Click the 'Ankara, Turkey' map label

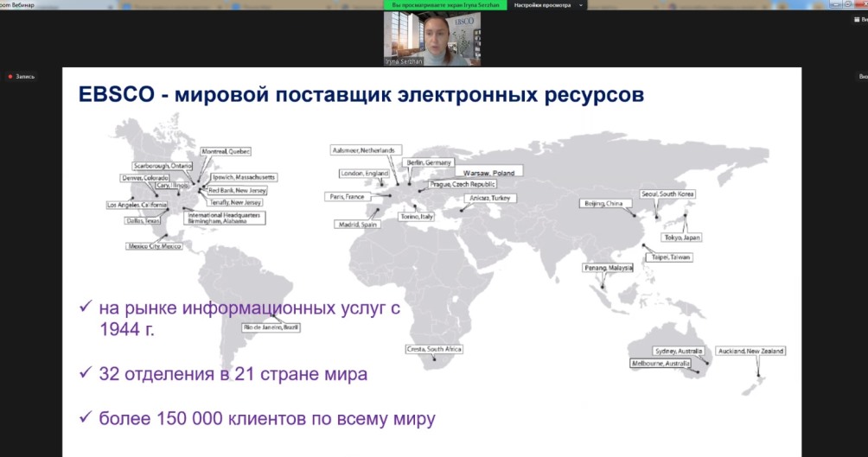(490, 198)
